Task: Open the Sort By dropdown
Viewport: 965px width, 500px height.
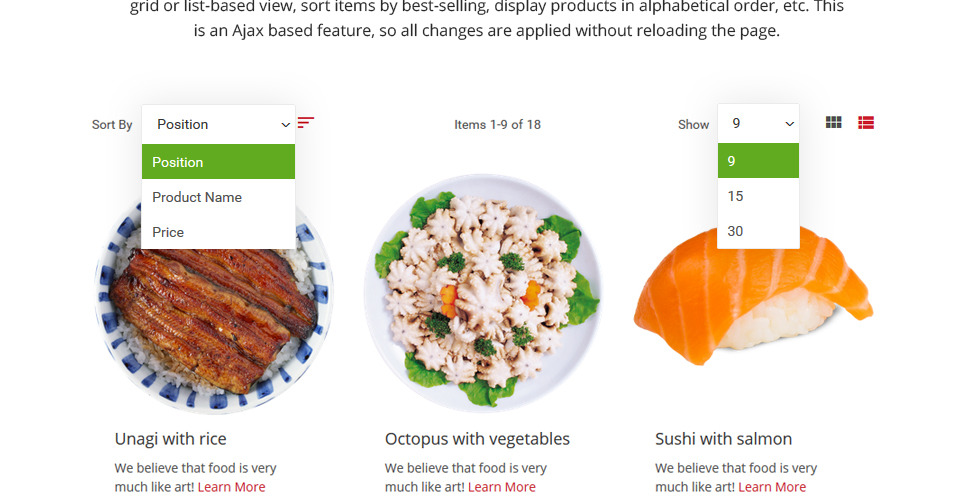Action: point(218,124)
